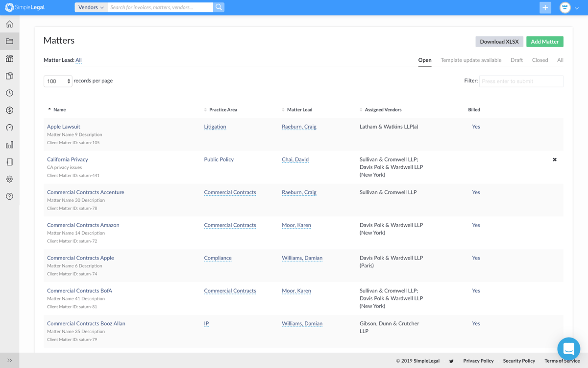The image size is (588, 368).
Task: Click the Add Matter button
Action: (545, 42)
